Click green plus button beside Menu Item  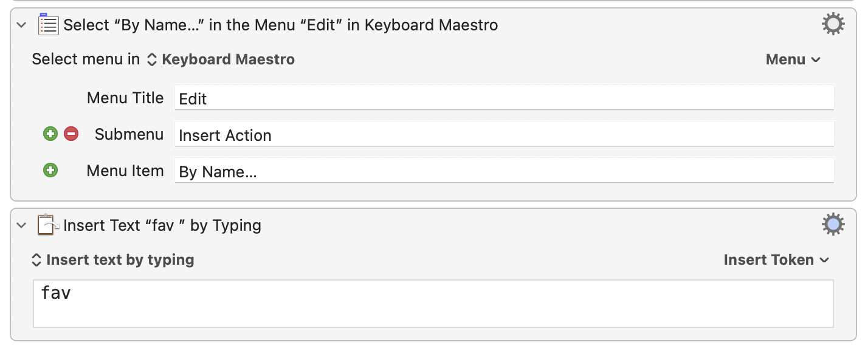coord(50,171)
